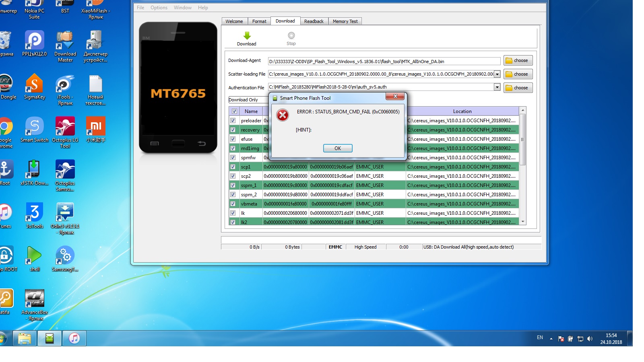644x362 pixels.
Task: Expand the Scatter-loading File dropdown
Action: point(497,74)
